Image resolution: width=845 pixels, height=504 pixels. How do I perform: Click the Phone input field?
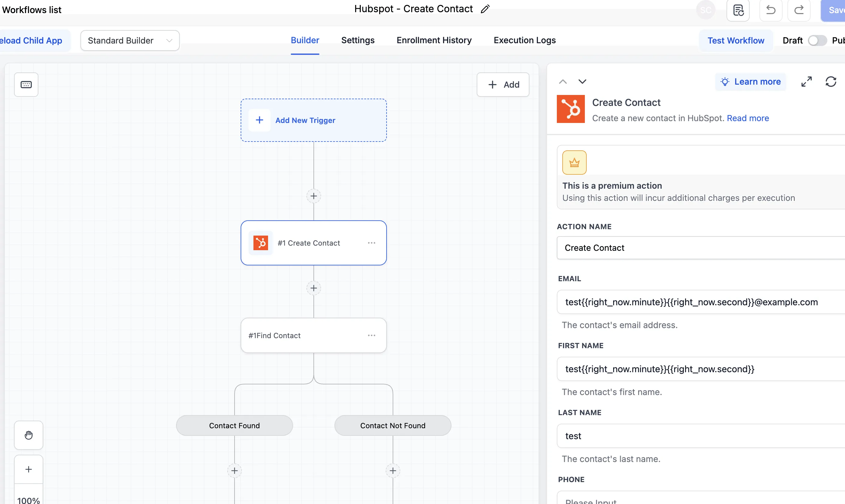tap(701, 498)
